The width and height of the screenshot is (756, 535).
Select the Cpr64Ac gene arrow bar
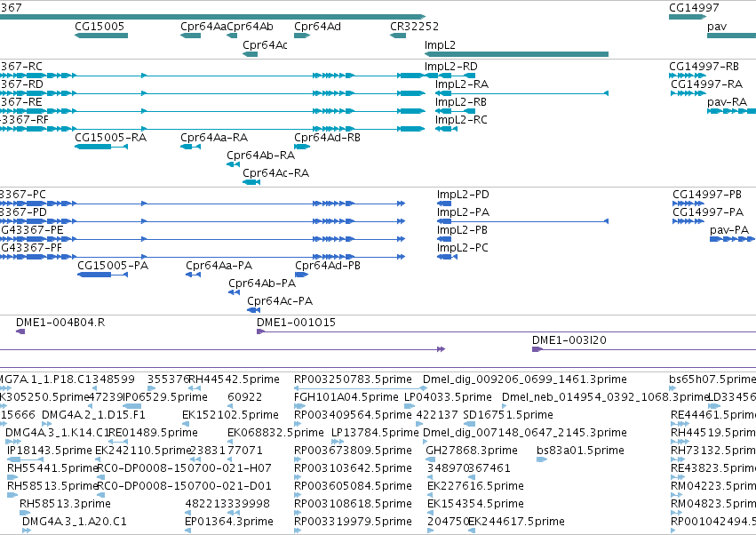point(251,54)
